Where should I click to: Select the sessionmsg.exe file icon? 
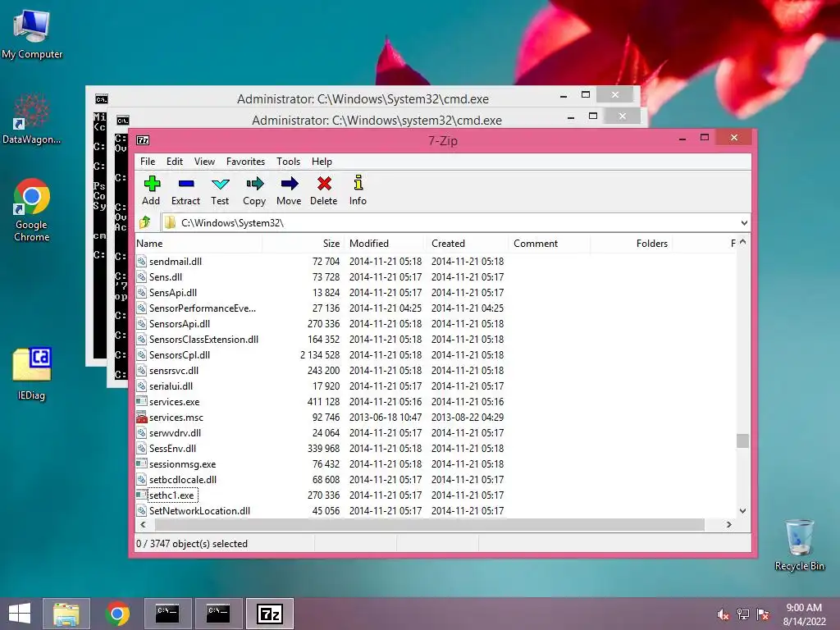(x=141, y=464)
